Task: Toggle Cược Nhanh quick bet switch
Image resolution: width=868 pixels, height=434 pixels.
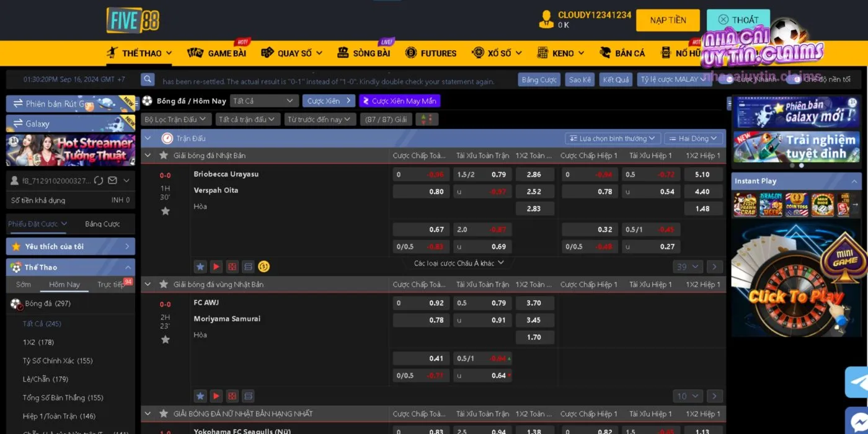Action: pos(730,79)
